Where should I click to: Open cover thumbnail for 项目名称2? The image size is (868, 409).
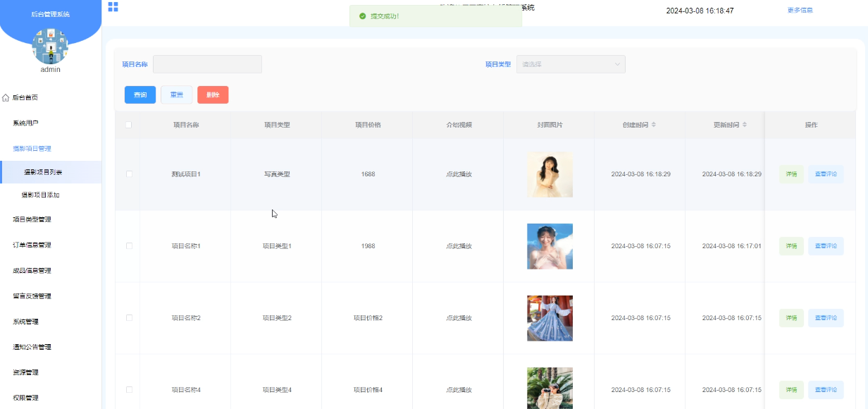point(550,318)
